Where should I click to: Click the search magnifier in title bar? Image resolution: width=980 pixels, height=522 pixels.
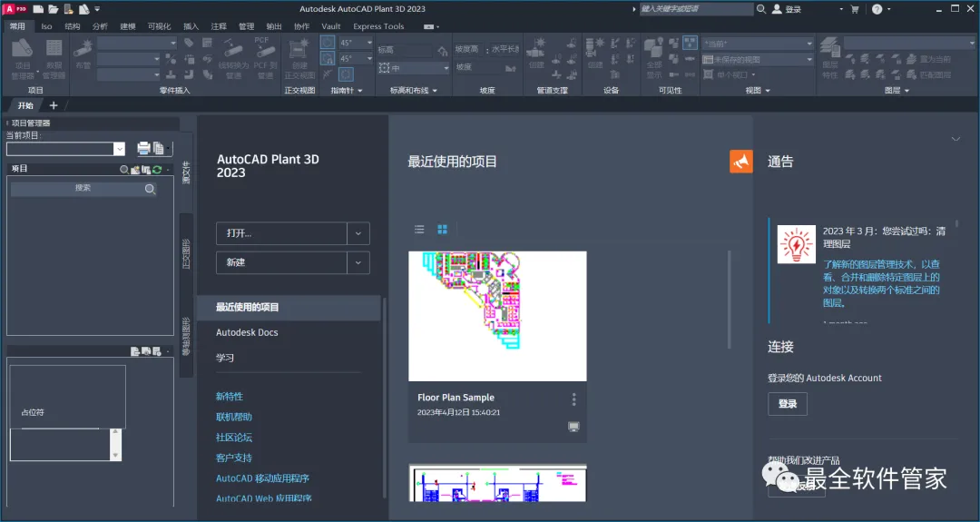(x=761, y=9)
